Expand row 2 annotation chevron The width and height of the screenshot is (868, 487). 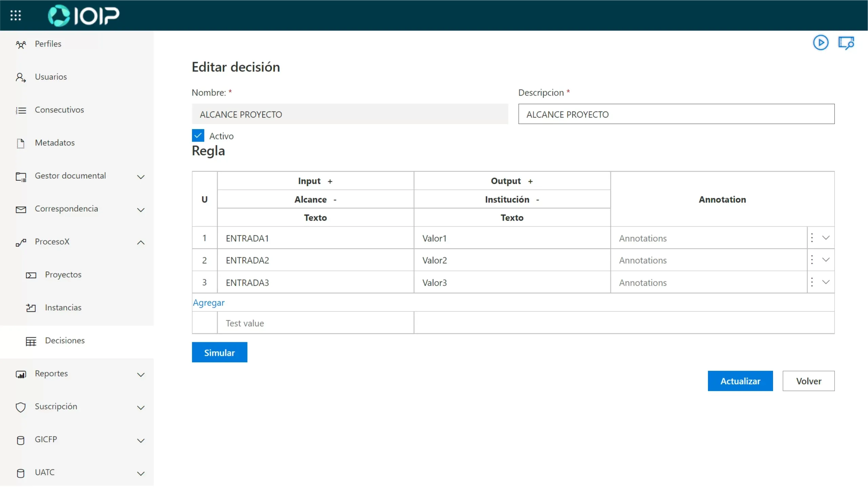click(x=826, y=260)
